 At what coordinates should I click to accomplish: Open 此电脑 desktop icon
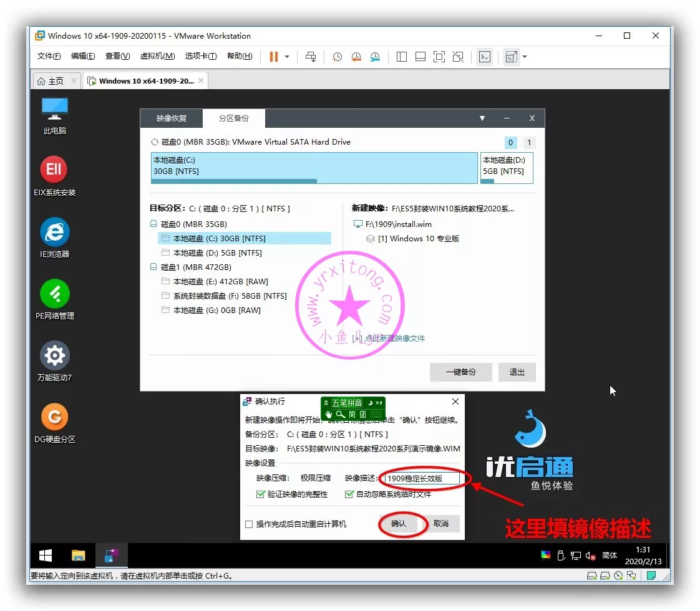54,108
